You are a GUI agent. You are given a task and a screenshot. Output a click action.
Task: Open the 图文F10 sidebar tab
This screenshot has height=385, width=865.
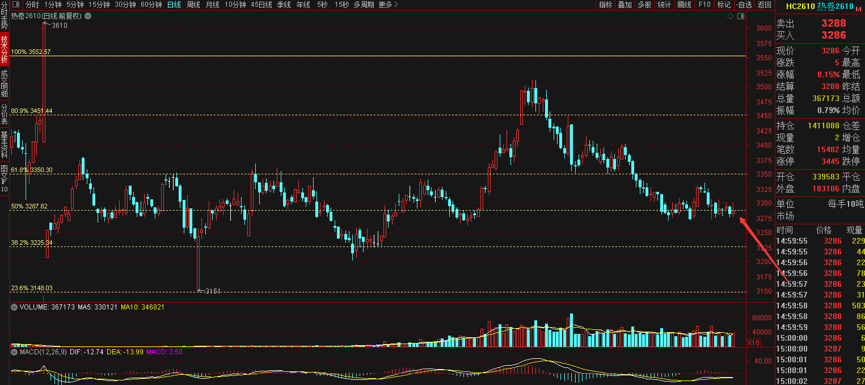[x=4, y=179]
